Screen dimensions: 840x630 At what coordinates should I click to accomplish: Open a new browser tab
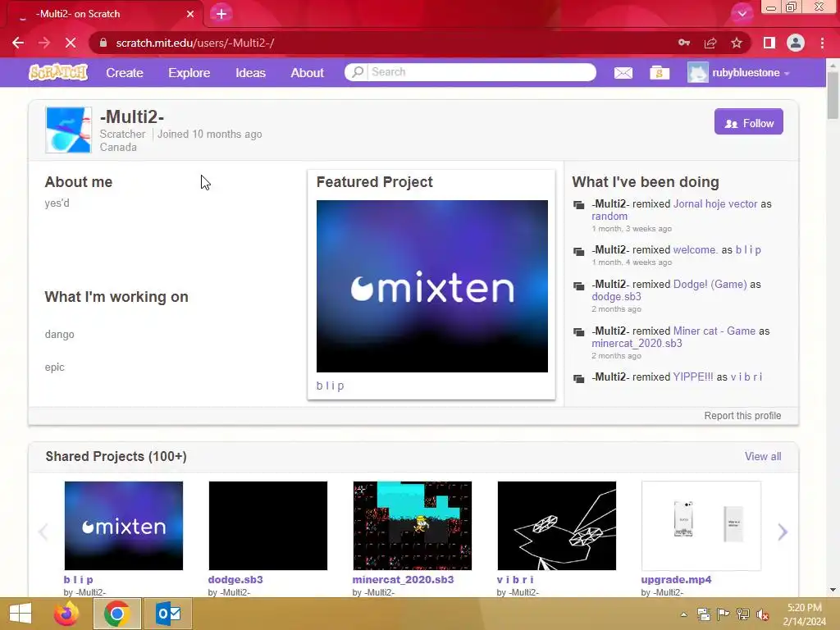point(221,14)
